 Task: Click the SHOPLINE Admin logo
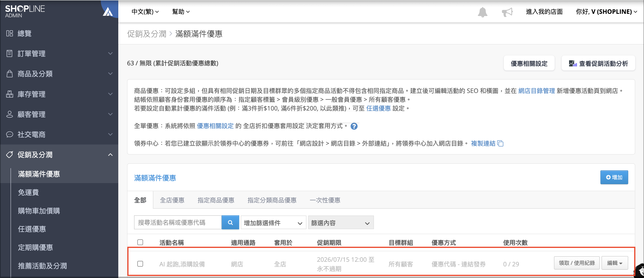point(25,11)
